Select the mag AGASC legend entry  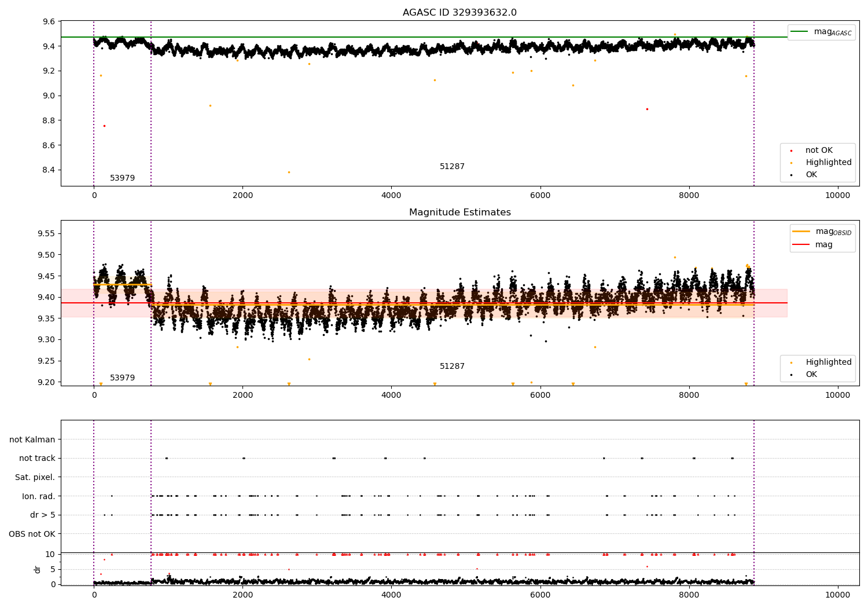821,32
